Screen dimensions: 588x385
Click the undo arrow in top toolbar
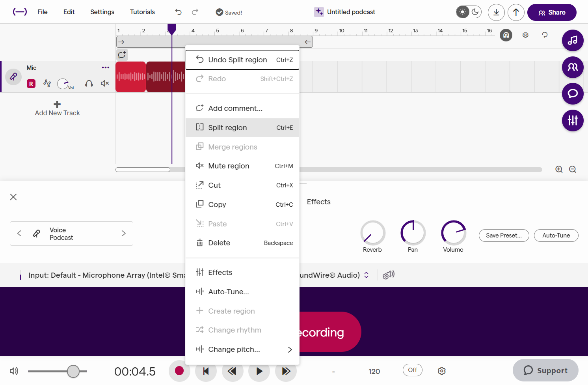pyautogui.click(x=179, y=12)
